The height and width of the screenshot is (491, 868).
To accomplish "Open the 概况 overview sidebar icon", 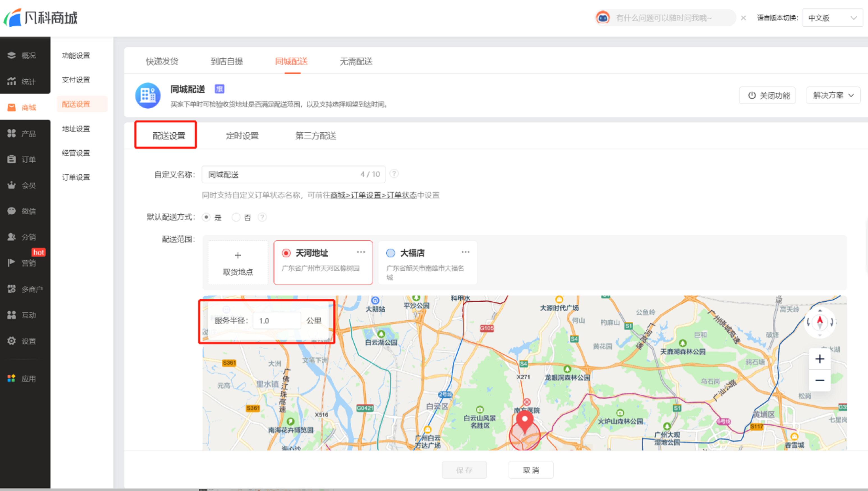I will (x=12, y=55).
